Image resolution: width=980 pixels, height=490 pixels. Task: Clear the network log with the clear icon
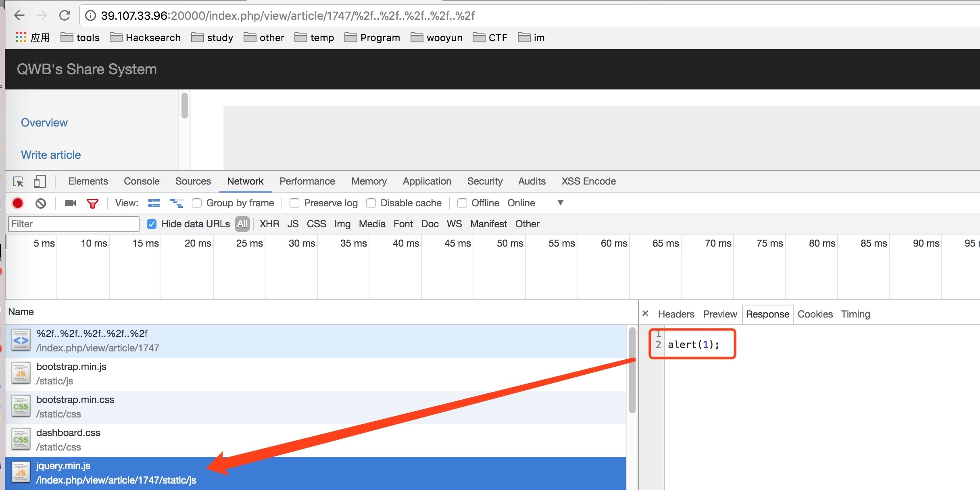coord(40,203)
